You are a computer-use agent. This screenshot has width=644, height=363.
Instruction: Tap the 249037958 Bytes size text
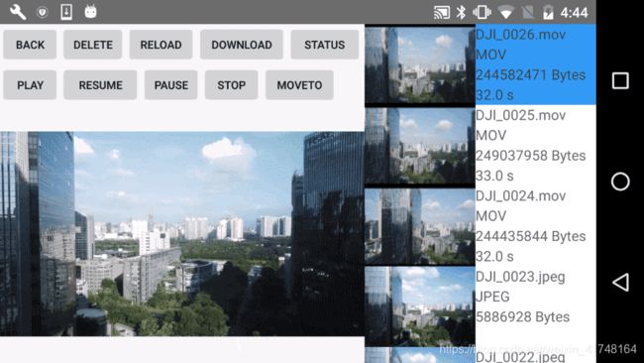tap(530, 156)
